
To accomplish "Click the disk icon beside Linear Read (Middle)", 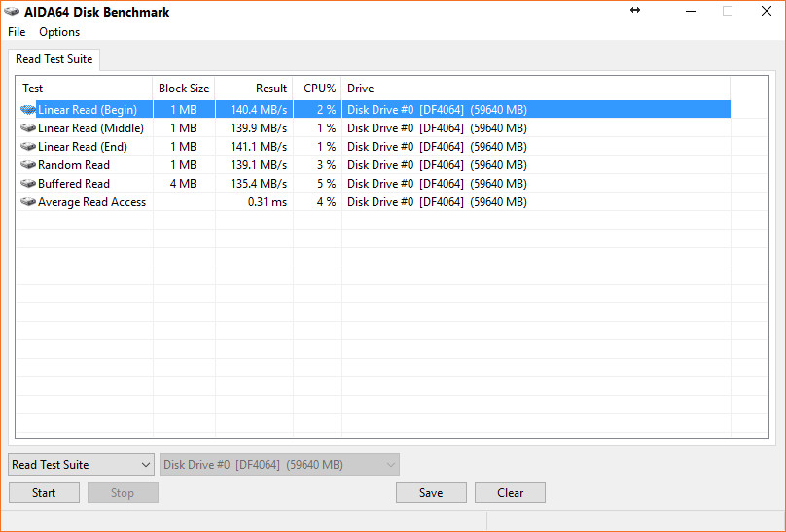I will 28,127.
